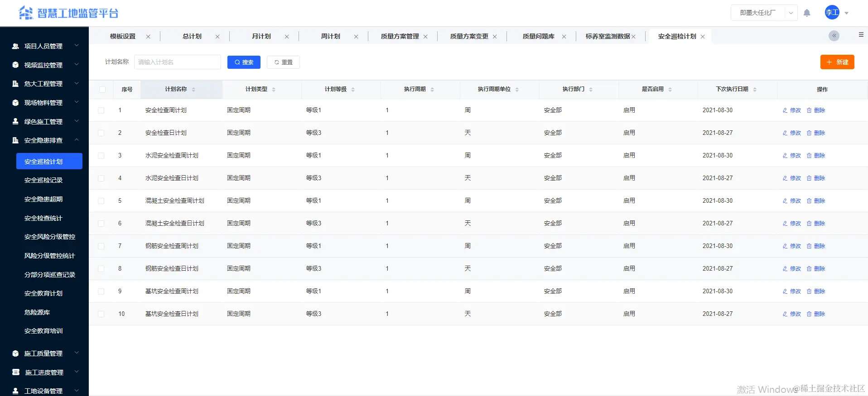Click the 搜索 search button
Screen dimensions: 868x396
click(x=244, y=62)
